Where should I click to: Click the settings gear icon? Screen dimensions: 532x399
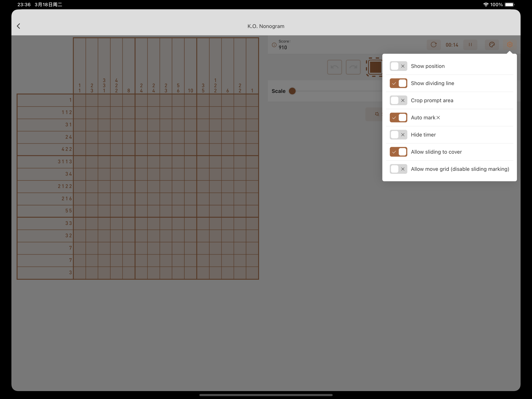click(x=510, y=45)
